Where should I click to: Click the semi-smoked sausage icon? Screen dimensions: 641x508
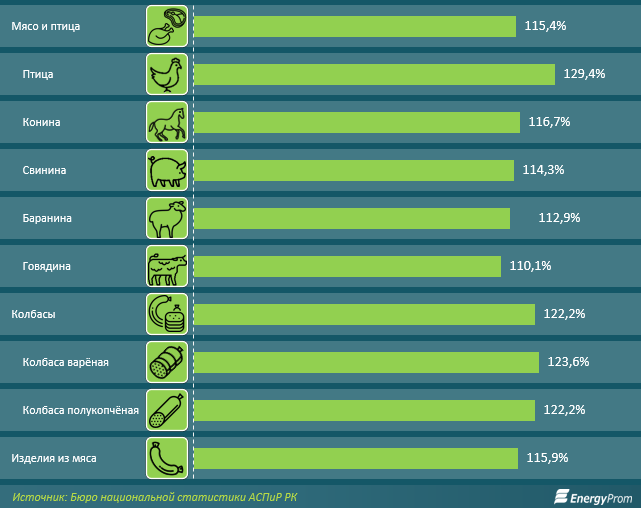pyautogui.click(x=166, y=410)
